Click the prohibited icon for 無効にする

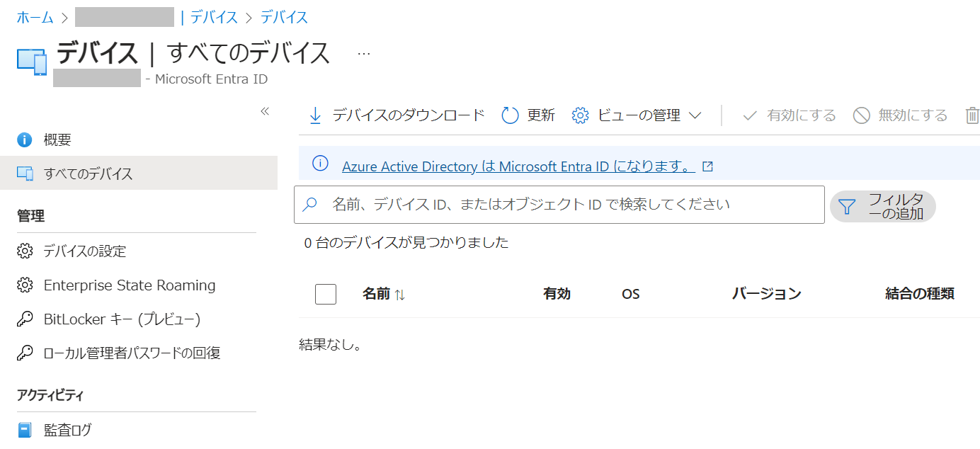861,115
